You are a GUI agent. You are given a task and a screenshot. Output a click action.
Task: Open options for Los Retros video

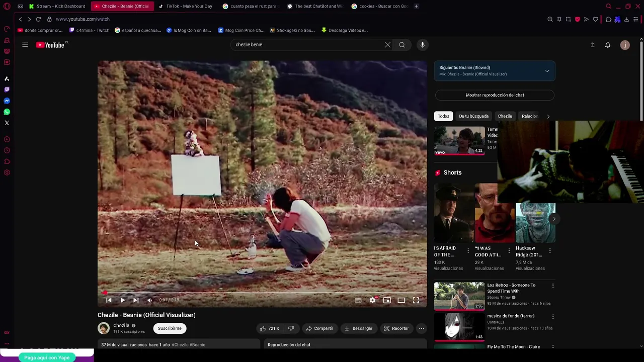click(552, 286)
